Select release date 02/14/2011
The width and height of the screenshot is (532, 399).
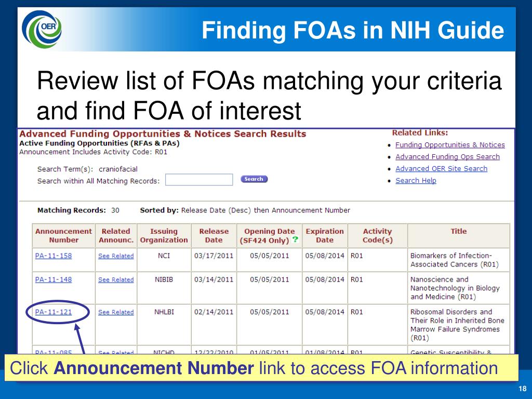pyautogui.click(x=214, y=312)
